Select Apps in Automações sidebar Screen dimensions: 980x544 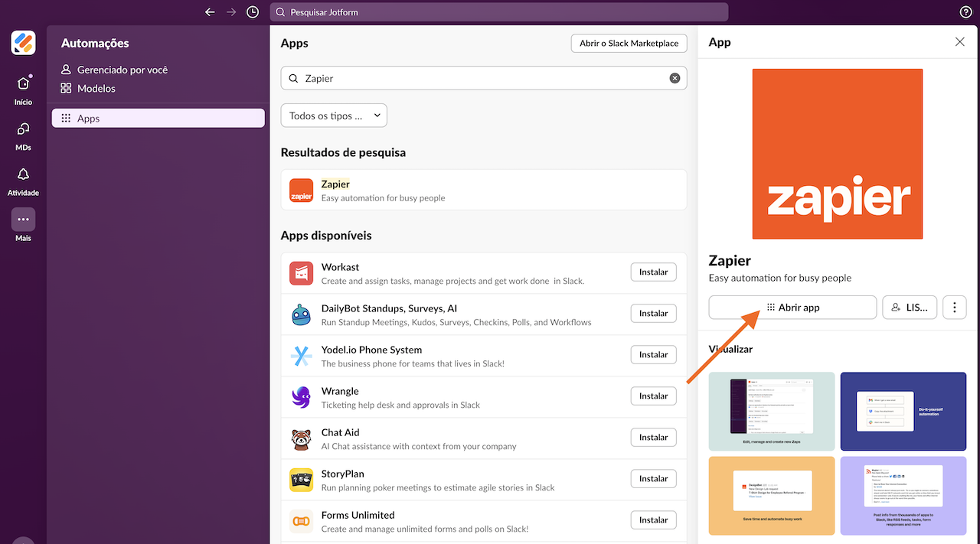[x=158, y=119]
